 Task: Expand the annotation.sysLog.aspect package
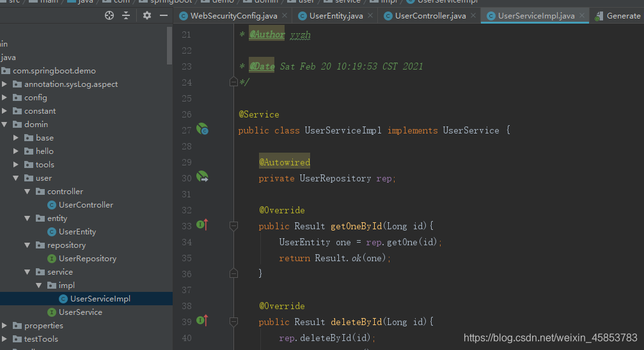4,84
